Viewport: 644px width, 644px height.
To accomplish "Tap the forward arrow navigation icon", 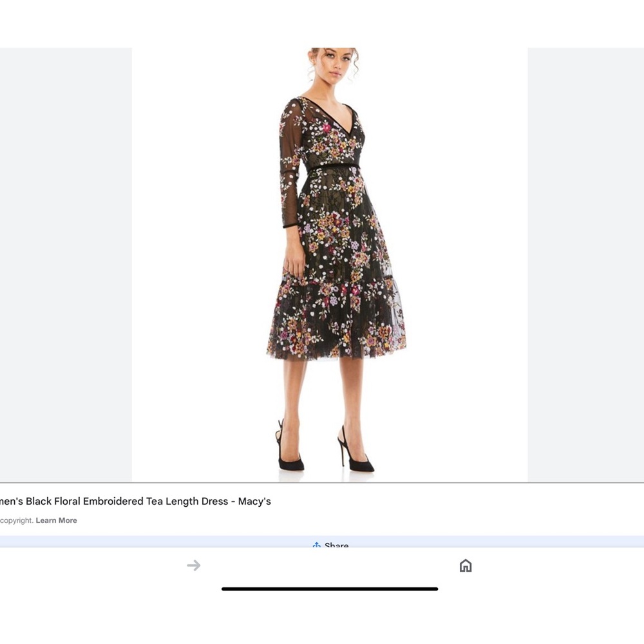I will pyautogui.click(x=193, y=565).
